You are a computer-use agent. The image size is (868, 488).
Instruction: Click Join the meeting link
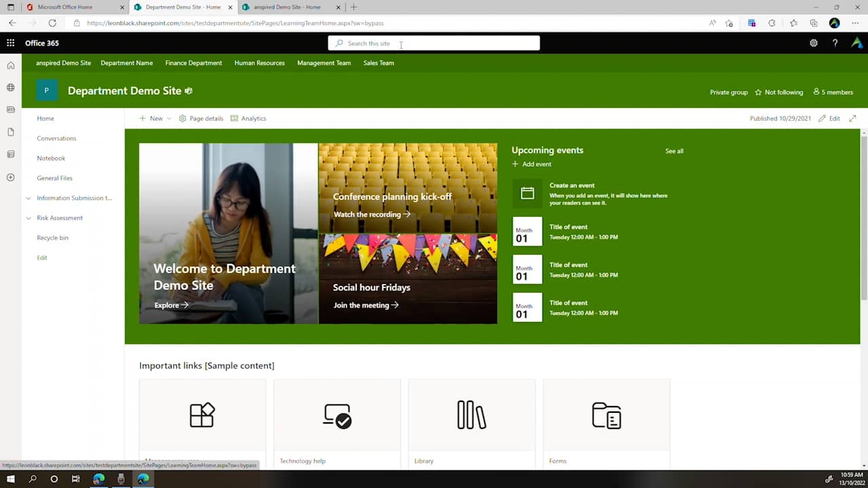366,305
